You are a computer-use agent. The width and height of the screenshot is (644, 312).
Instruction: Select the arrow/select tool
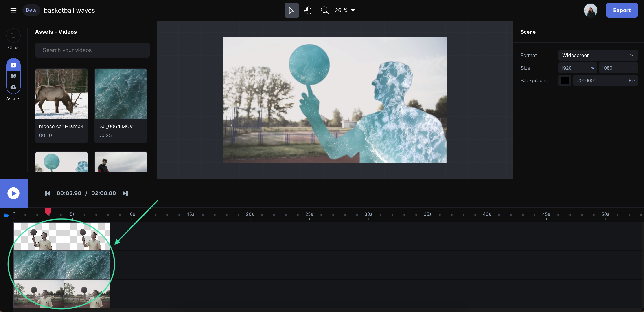pyautogui.click(x=292, y=10)
